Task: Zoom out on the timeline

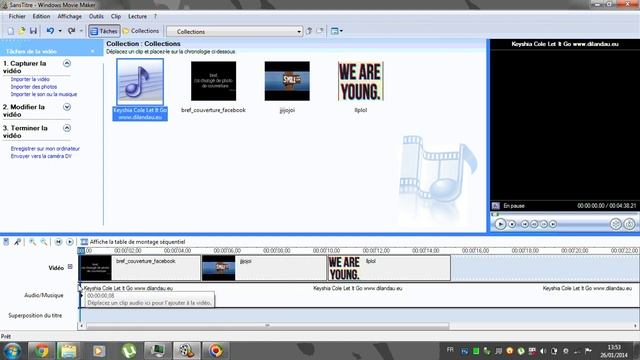Action: [43, 242]
